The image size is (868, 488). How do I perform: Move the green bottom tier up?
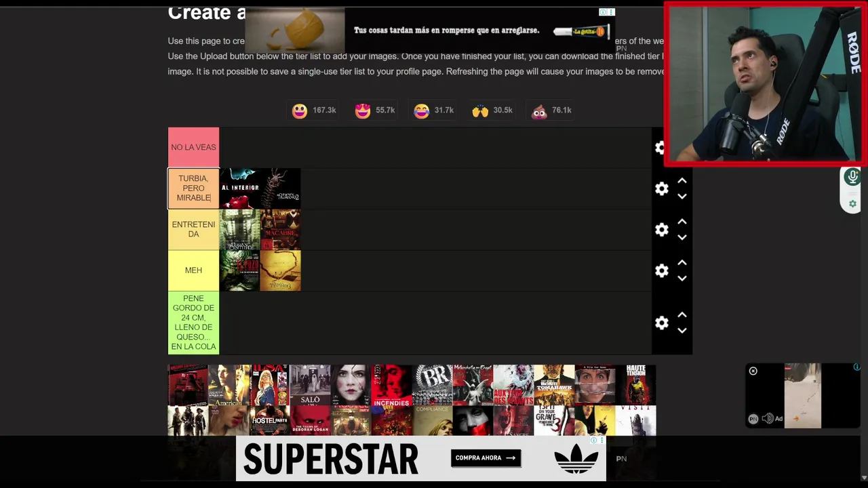click(682, 315)
